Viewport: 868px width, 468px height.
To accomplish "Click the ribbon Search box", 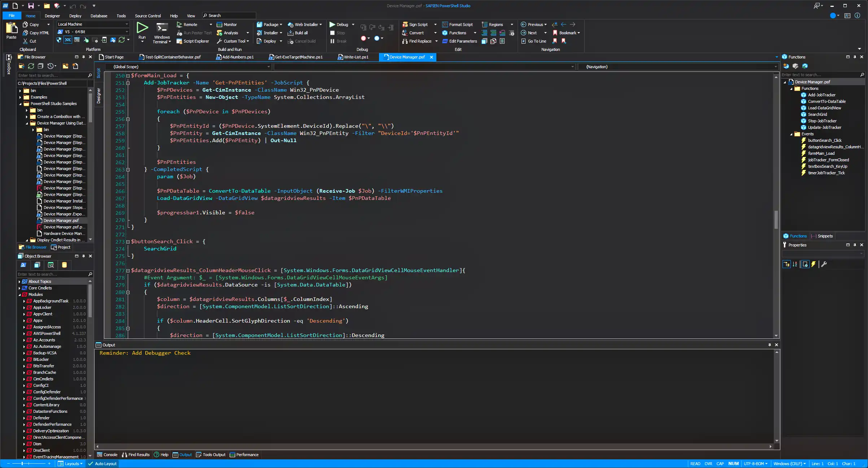I will pos(229,16).
